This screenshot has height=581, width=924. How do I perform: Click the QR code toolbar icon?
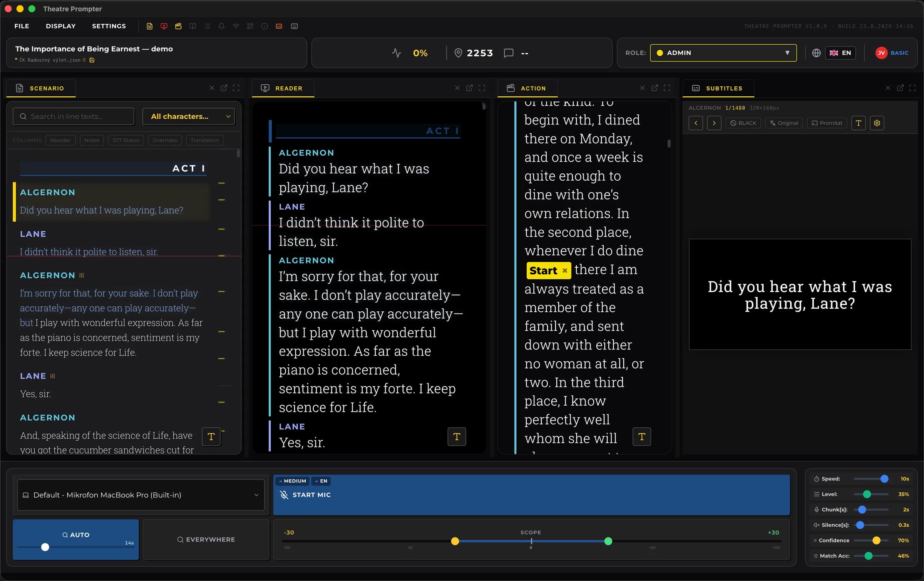click(250, 26)
